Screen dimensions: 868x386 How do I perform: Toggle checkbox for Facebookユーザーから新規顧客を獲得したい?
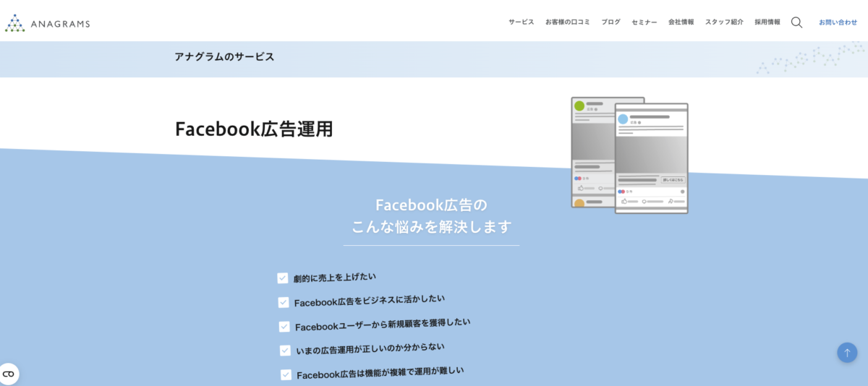[x=284, y=327]
